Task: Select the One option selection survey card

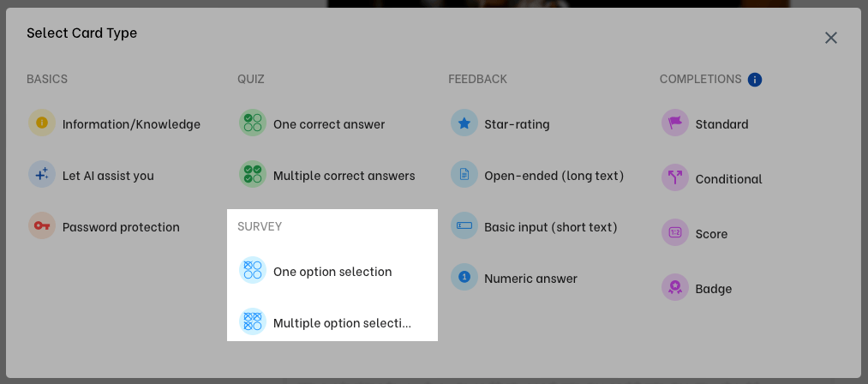Action: coord(332,271)
